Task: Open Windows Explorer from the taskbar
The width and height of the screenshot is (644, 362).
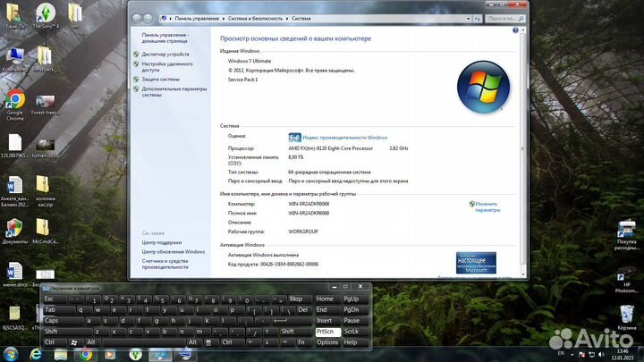Action: (61, 355)
